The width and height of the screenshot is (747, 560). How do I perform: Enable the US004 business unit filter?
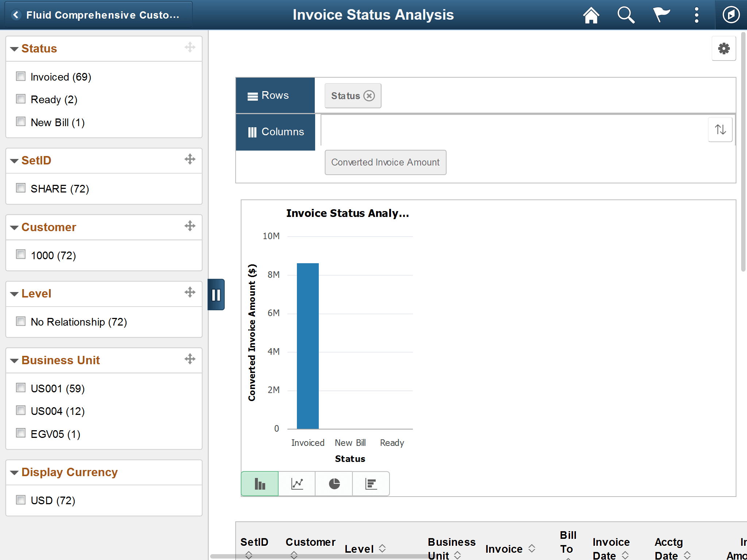click(20, 410)
